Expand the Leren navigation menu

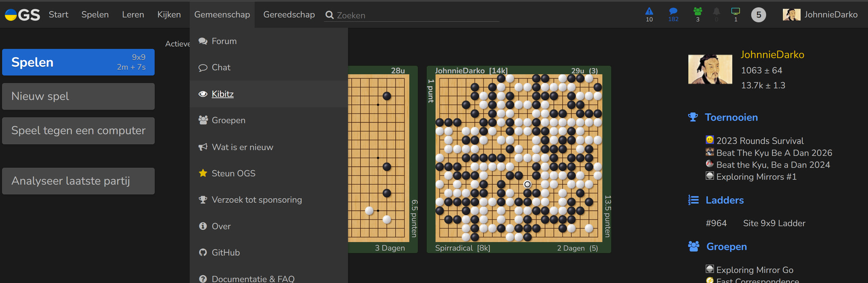tap(133, 14)
